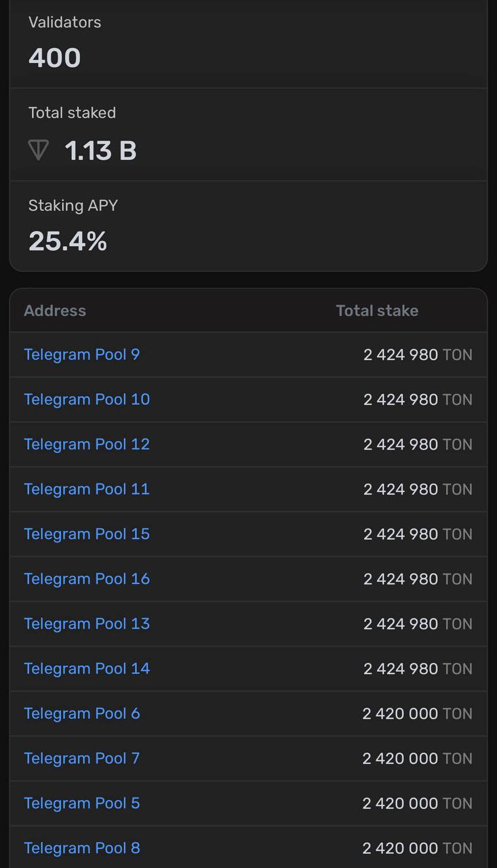Viewport: 497px width, 868px height.
Task: Open the Telegram Pool 9 address link
Action: (82, 355)
